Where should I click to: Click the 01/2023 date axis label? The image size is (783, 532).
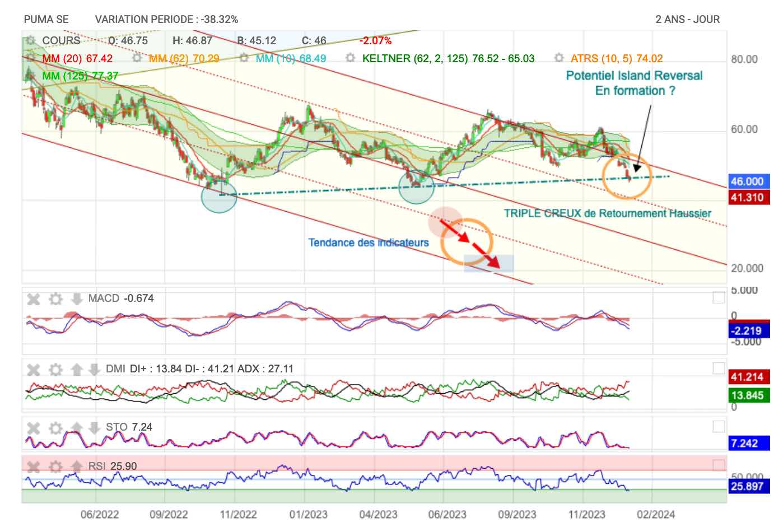(x=308, y=514)
